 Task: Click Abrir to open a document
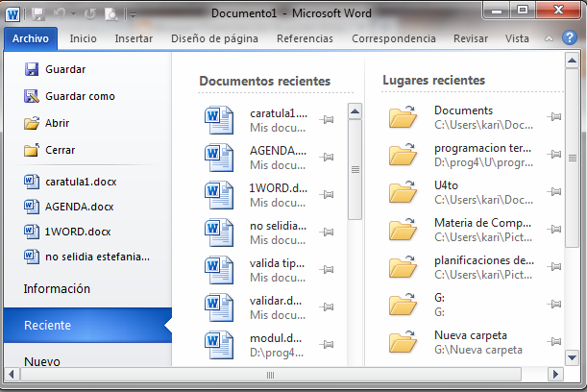(47, 123)
